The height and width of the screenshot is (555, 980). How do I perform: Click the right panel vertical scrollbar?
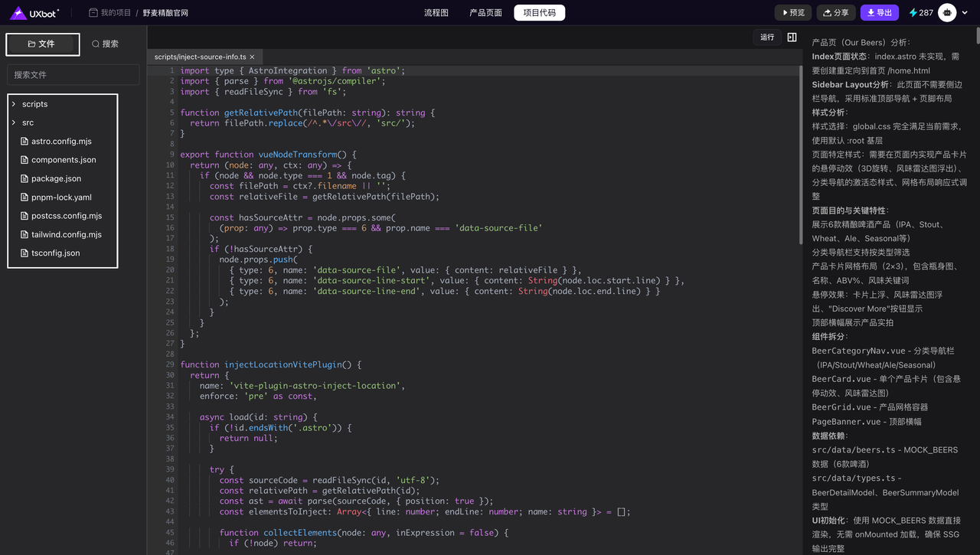976,36
